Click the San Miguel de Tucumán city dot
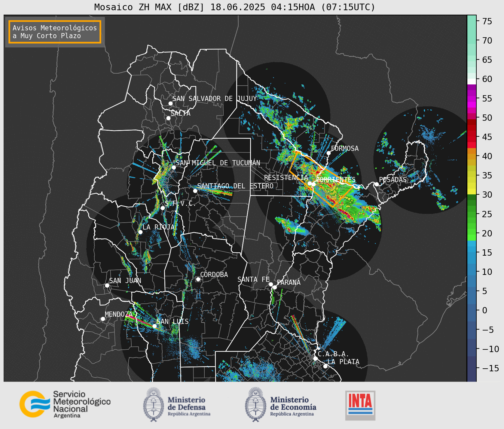 [174, 167]
